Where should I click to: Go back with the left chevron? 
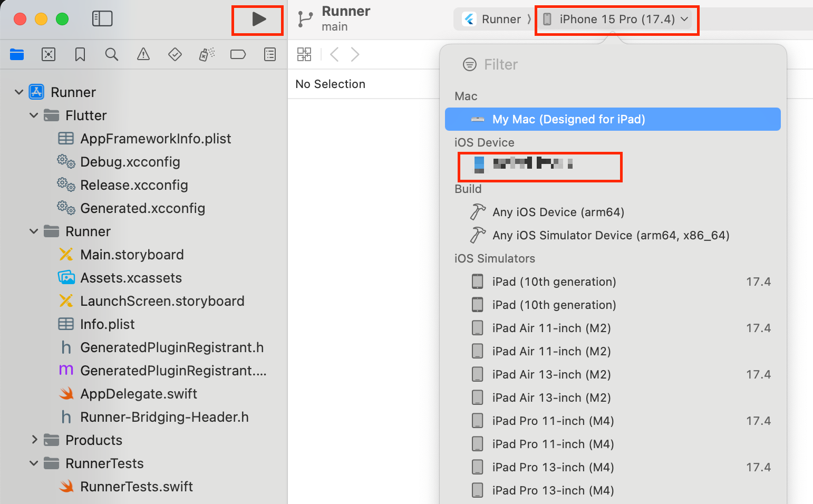334,54
